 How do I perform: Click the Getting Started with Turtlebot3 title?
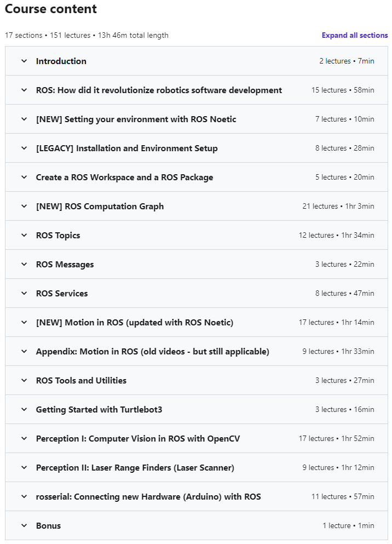click(x=99, y=409)
